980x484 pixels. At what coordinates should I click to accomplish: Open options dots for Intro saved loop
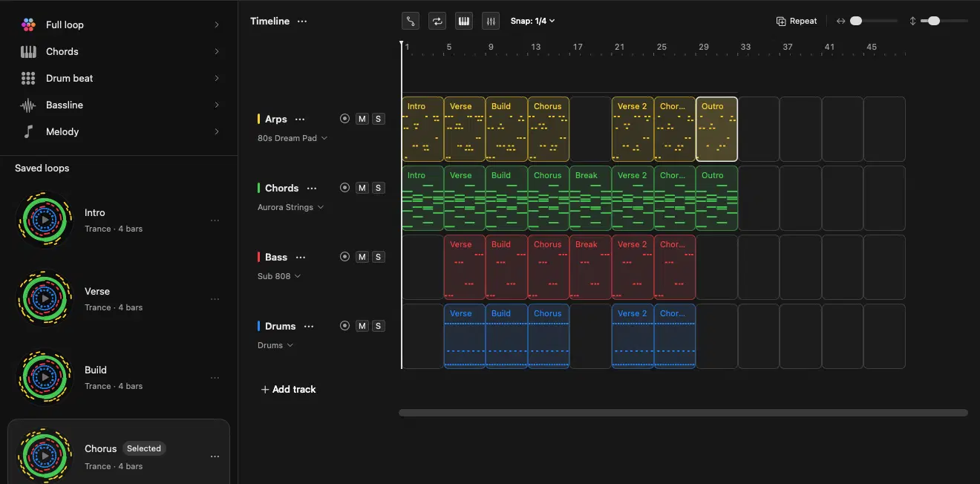[x=215, y=220]
